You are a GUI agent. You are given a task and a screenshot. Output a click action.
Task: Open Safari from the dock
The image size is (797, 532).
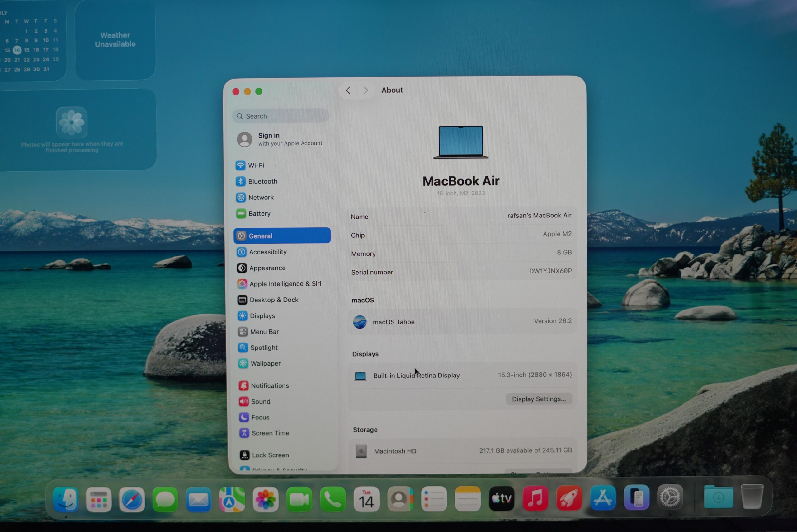(132, 499)
